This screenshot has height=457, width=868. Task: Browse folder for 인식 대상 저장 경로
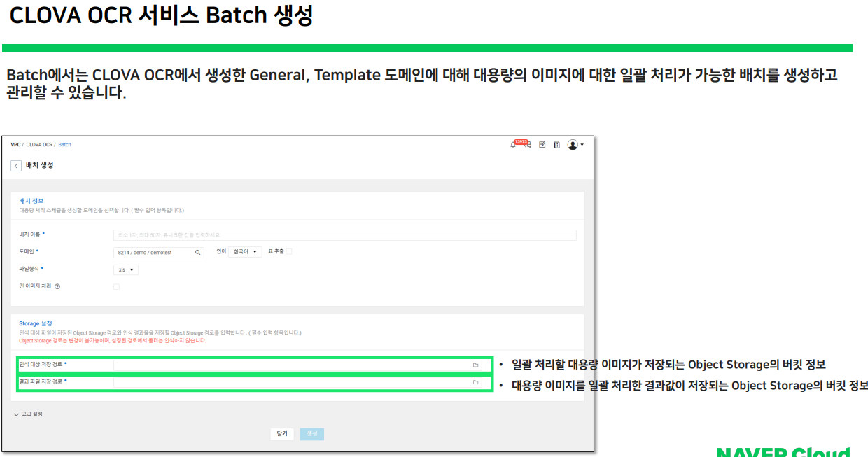[475, 365]
